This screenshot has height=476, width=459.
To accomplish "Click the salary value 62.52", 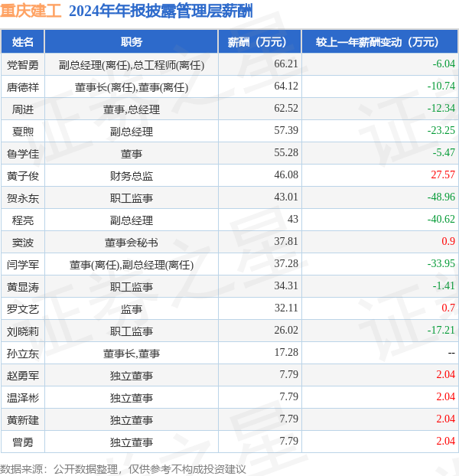I will click(x=286, y=108).
